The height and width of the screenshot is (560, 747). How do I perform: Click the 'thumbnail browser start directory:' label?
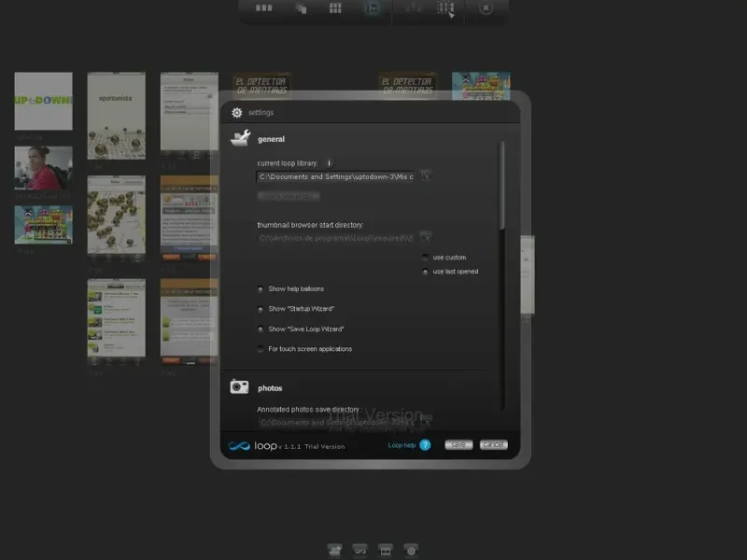[x=310, y=225]
